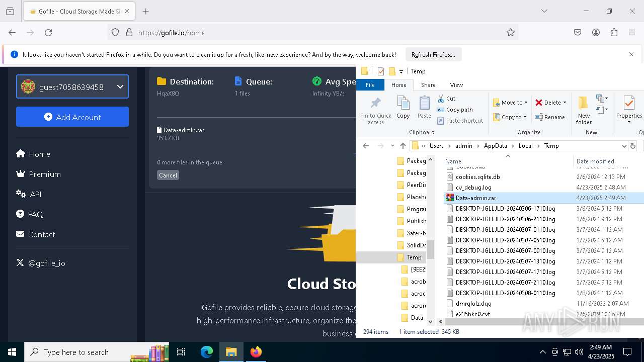The width and height of the screenshot is (644, 362).
Task: Launch Microsoft Edge from taskbar
Action: click(x=207, y=352)
